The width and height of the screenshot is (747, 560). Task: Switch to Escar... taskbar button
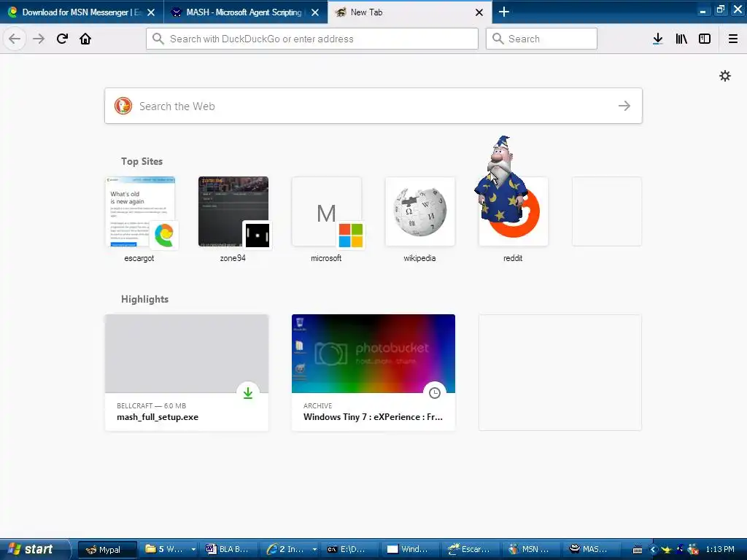(472, 550)
